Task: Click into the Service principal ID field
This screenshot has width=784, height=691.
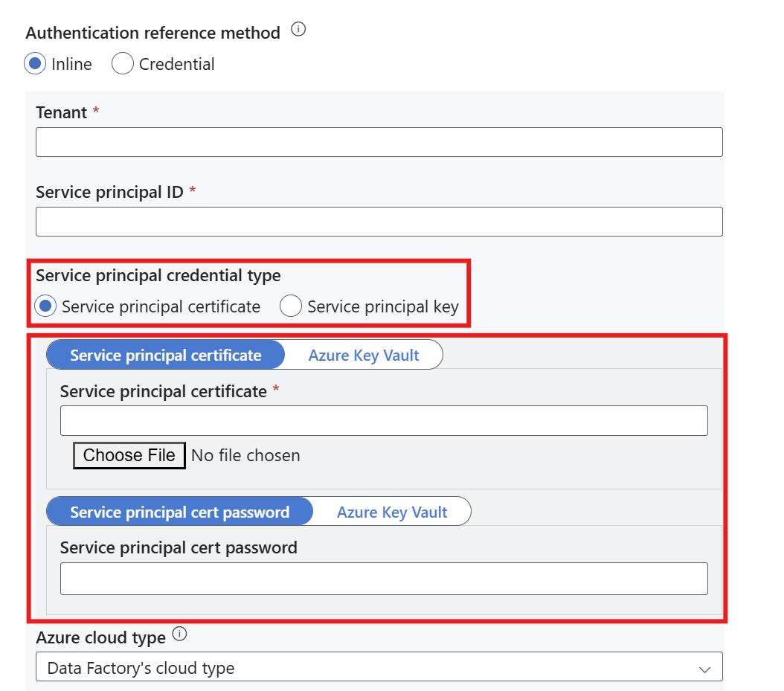Action: pyautogui.click(x=379, y=222)
